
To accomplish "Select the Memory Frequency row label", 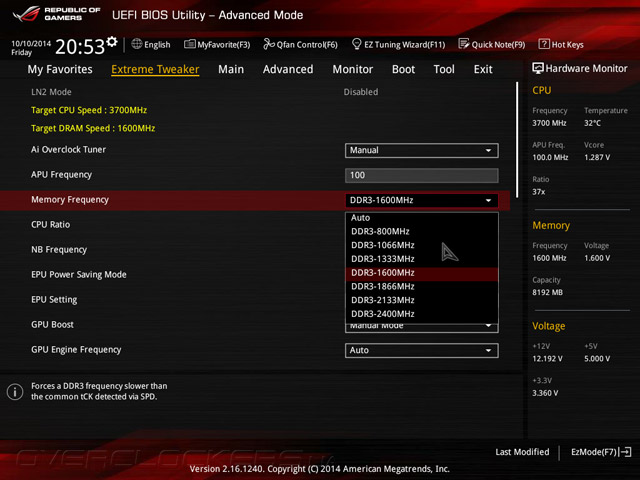I will [70, 200].
